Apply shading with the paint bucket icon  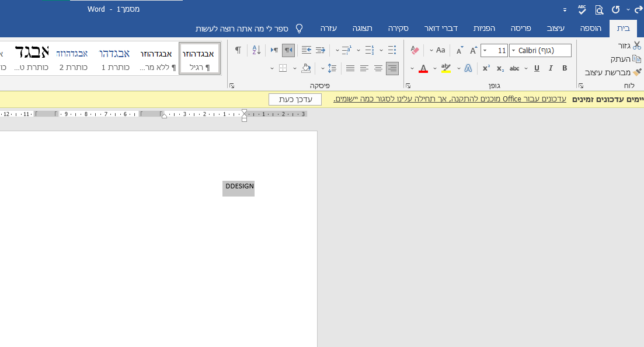(306, 68)
